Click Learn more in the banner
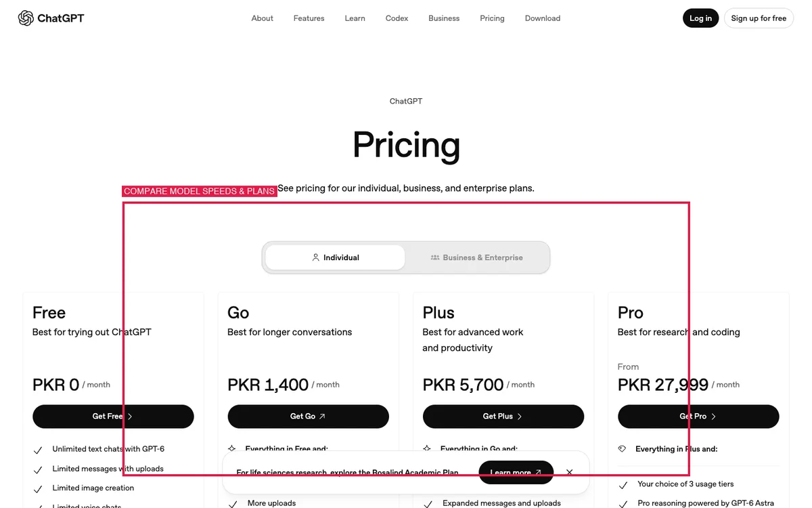 pyautogui.click(x=516, y=472)
